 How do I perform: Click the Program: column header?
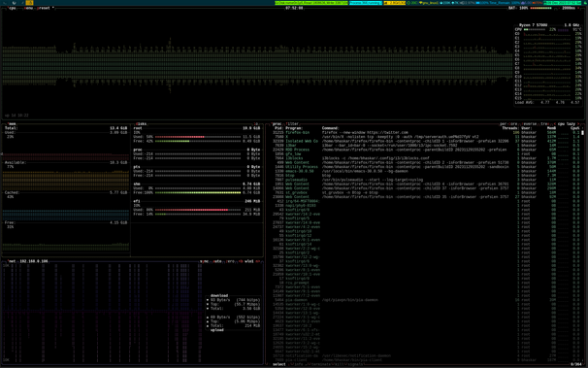[x=294, y=128]
